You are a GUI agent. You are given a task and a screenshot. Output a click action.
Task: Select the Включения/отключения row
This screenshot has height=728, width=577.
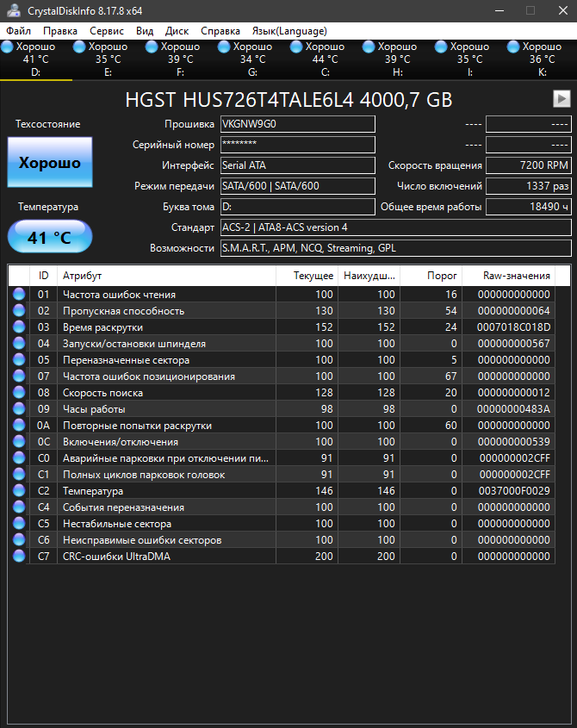click(282, 441)
